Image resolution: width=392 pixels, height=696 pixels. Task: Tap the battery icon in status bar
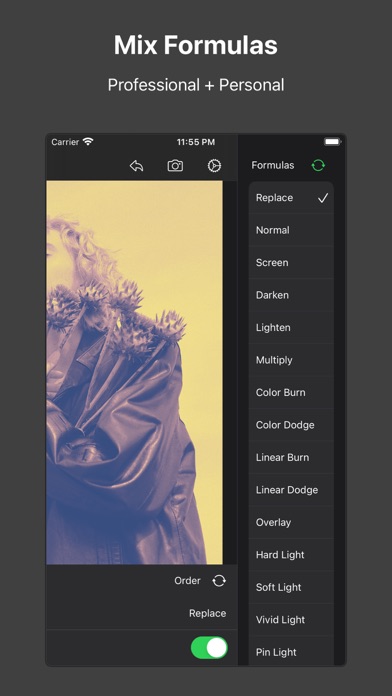coord(333,142)
